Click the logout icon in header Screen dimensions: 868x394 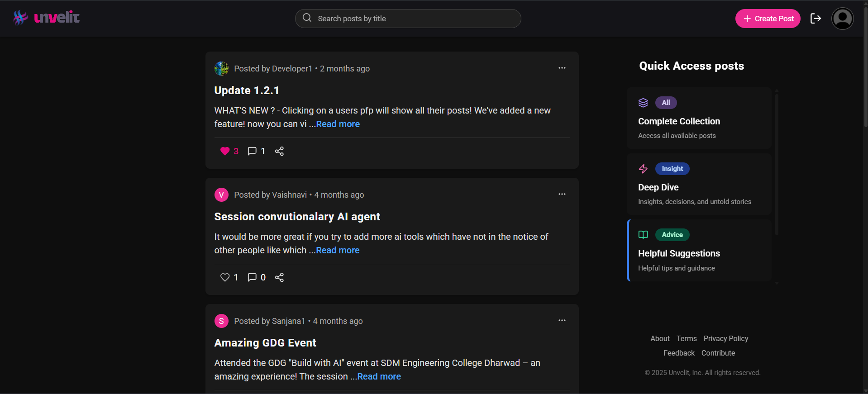coord(816,19)
